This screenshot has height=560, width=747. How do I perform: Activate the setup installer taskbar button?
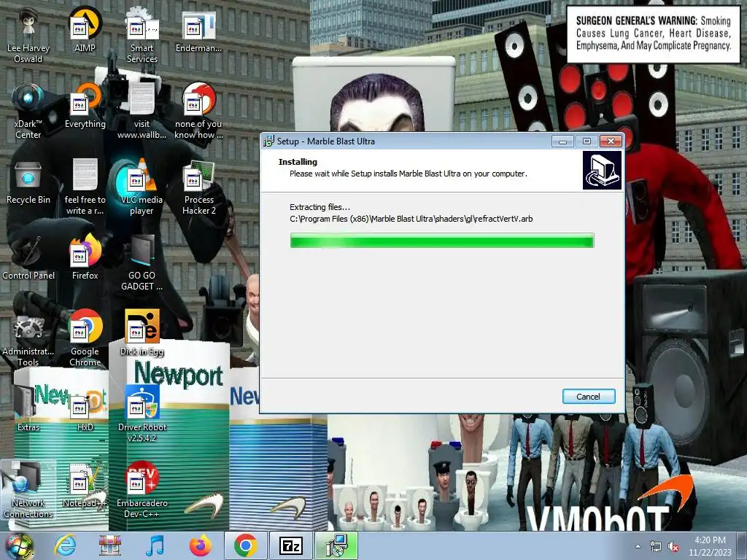(x=336, y=545)
